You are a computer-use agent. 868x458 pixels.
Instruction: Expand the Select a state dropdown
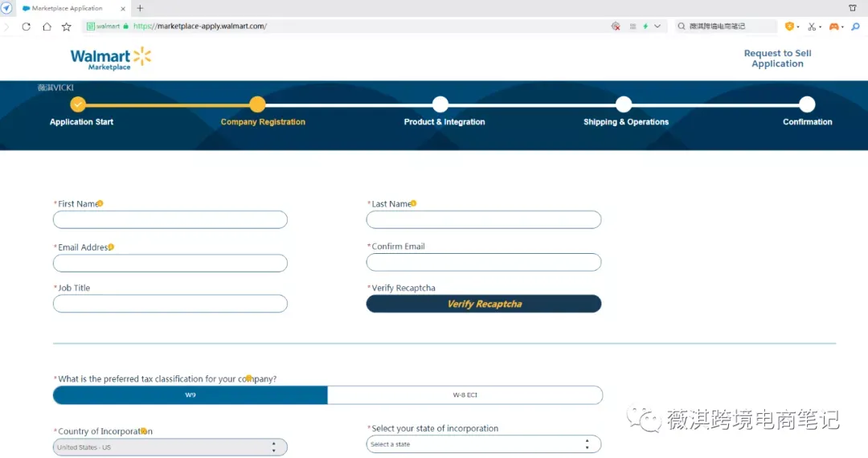click(x=483, y=444)
